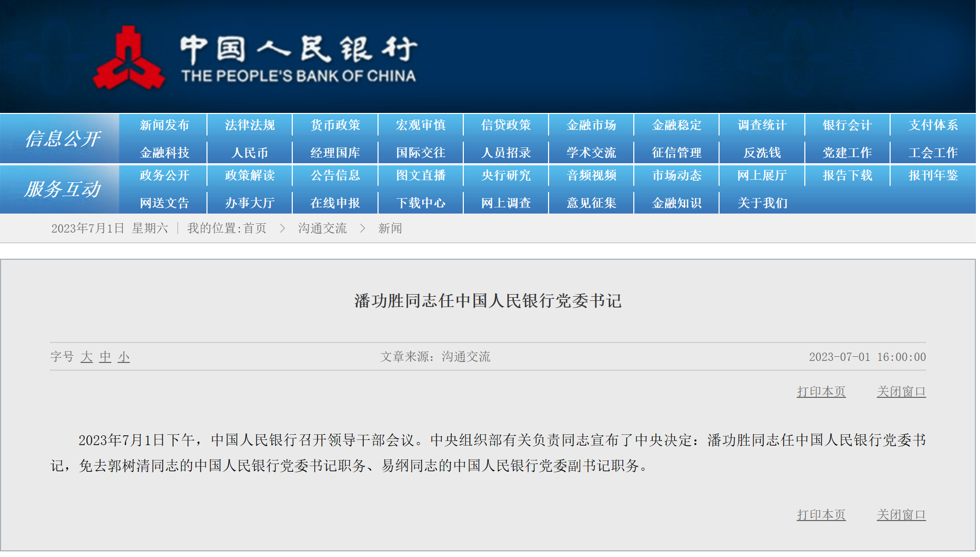Set font size to 中
This screenshot has height=557, width=980.
105,357
